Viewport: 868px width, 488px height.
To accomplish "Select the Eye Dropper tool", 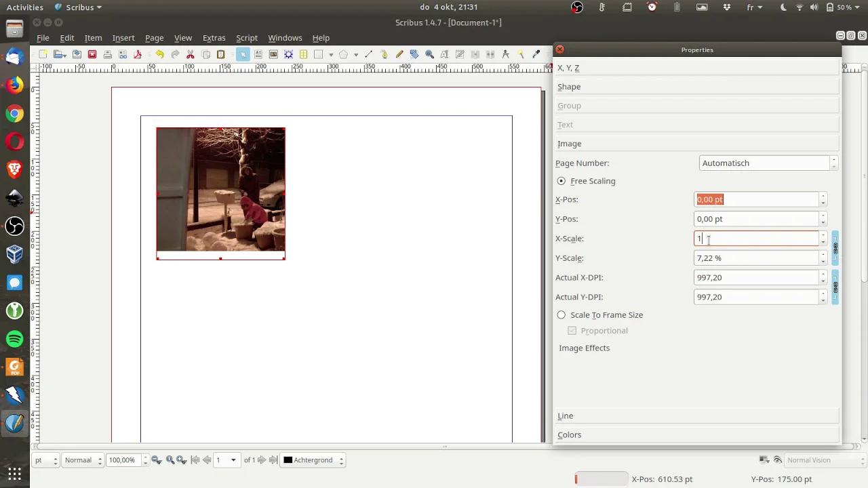I will 535,54.
